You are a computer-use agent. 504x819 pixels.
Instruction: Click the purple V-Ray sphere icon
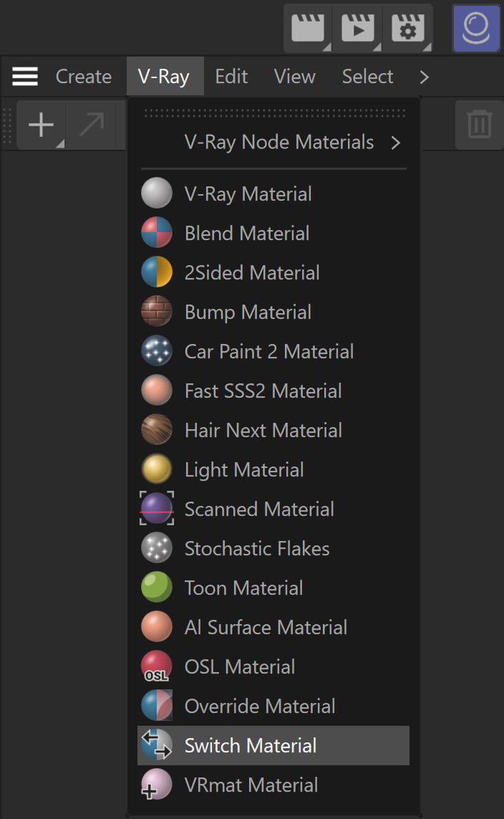pos(476,28)
